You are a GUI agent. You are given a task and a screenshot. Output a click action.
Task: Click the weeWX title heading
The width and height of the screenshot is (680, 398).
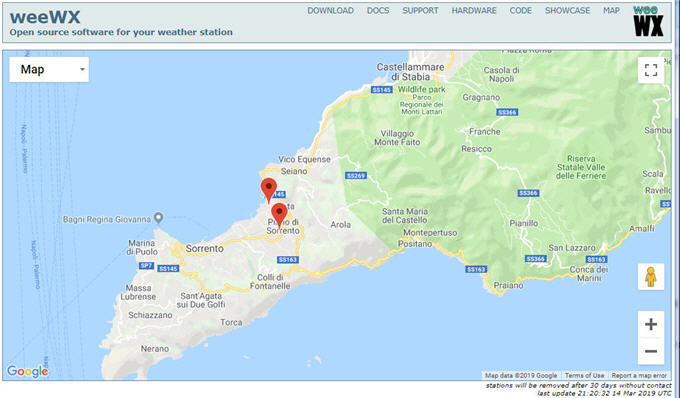(45, 17)
